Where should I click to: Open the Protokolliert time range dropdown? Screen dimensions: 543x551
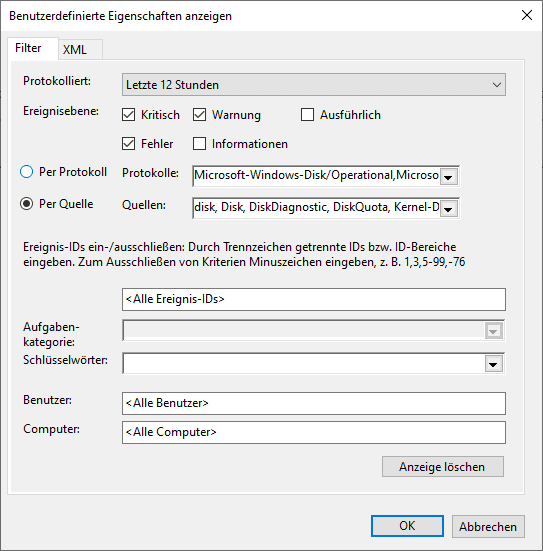click(313, 85)
